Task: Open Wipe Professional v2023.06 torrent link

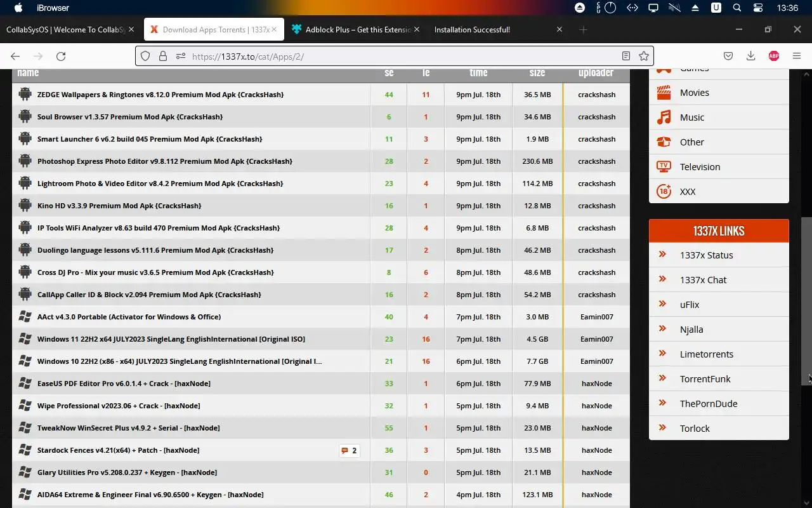Action: pyautogui.click(x=119, y=406)
